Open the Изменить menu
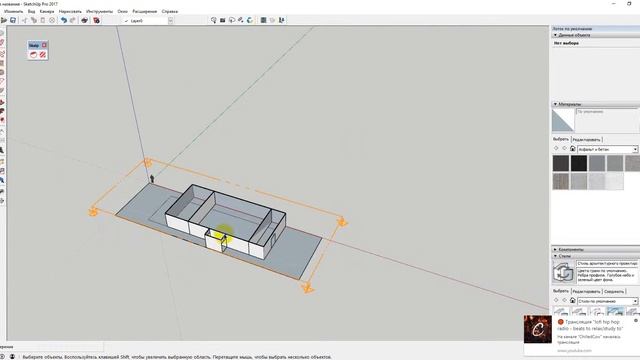Image resolution: width=640 pixels, height=360 pixels. (13, 11)
